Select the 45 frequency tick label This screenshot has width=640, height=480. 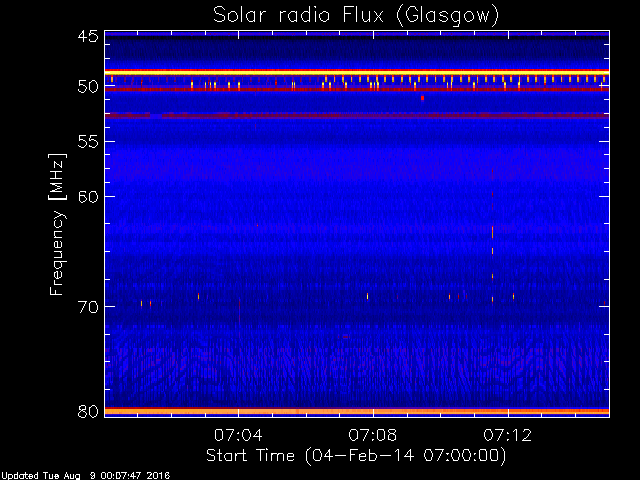(88, 36)
